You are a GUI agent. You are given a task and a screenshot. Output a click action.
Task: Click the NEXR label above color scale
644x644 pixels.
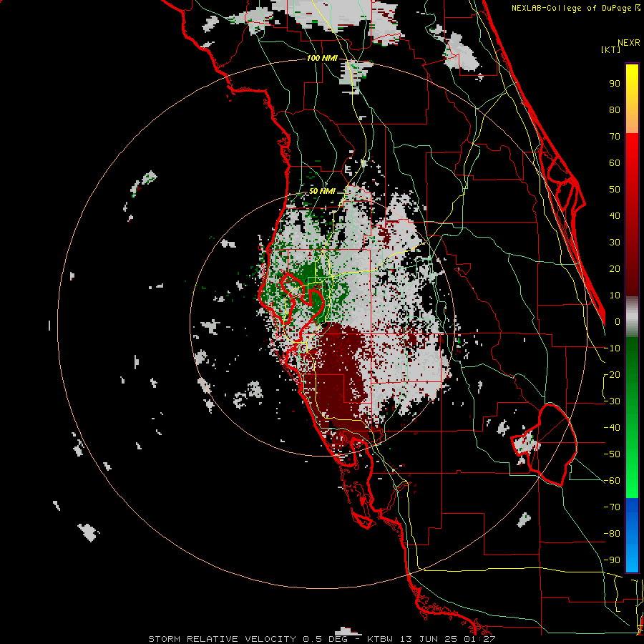(629, 43)
